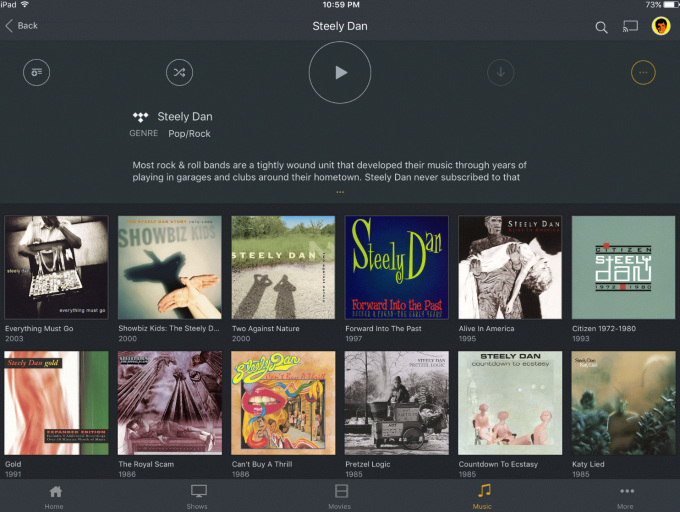Open the user profile avatar

(x=661, y=26)
